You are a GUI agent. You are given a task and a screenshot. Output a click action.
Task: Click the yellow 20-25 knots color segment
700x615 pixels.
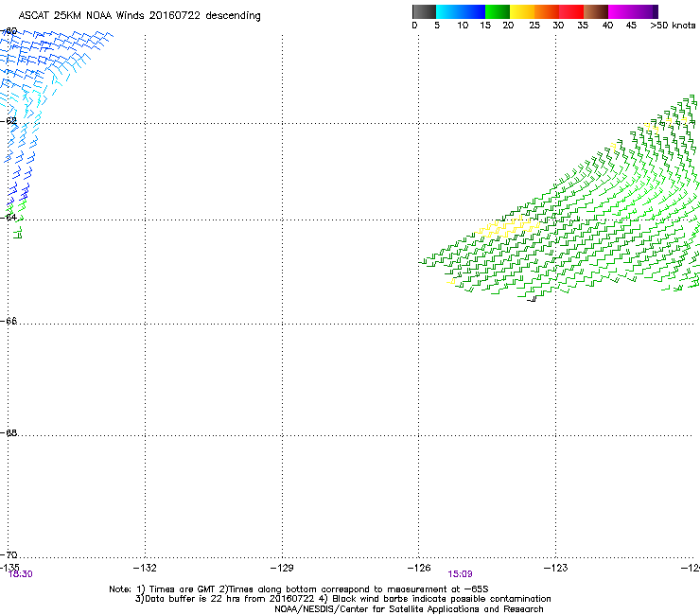point(522,11)
